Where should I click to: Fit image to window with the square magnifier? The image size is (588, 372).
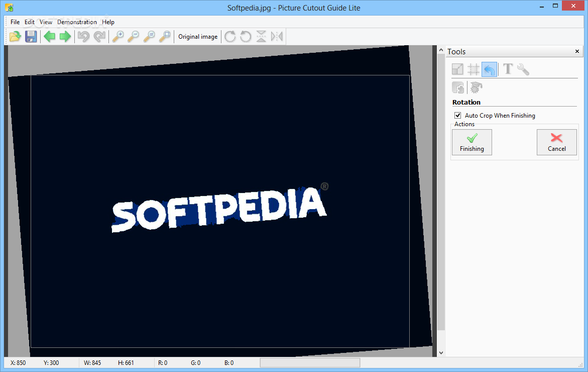click(x=165, y=36)
